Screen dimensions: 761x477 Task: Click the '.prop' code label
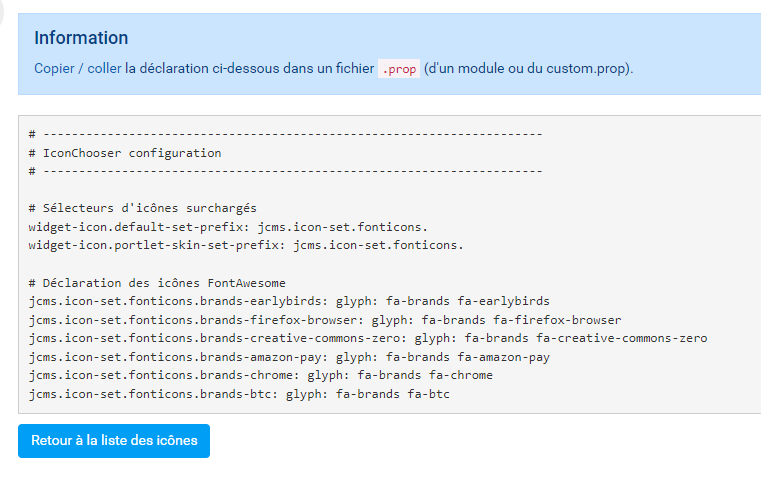tap(399, 69)
